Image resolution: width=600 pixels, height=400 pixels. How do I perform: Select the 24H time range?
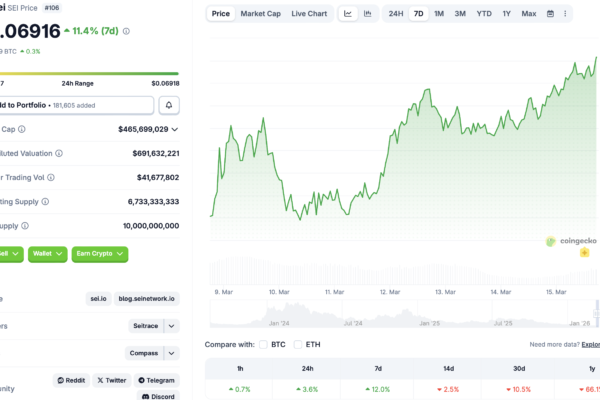pyautogui.click(x=396, y=14)
